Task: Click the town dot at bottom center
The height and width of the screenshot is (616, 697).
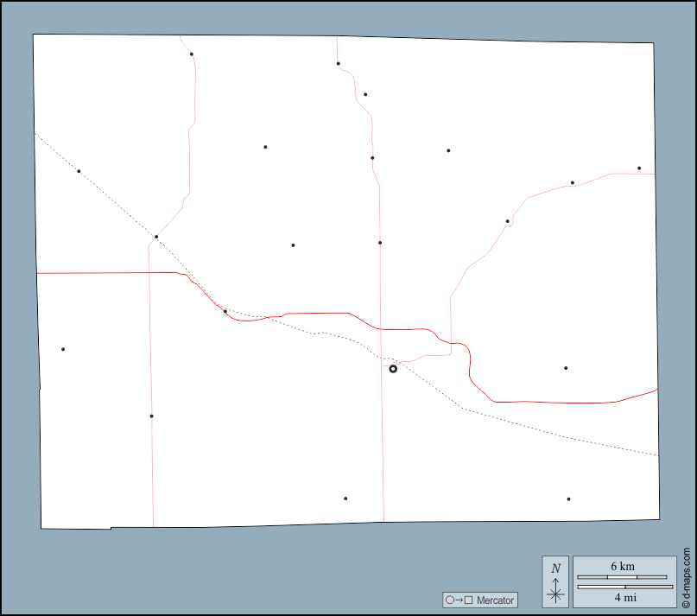Action: tap(345, 499)
